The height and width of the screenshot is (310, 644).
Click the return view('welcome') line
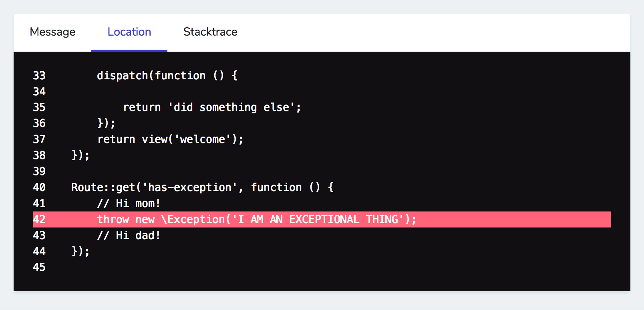[170, 139]
